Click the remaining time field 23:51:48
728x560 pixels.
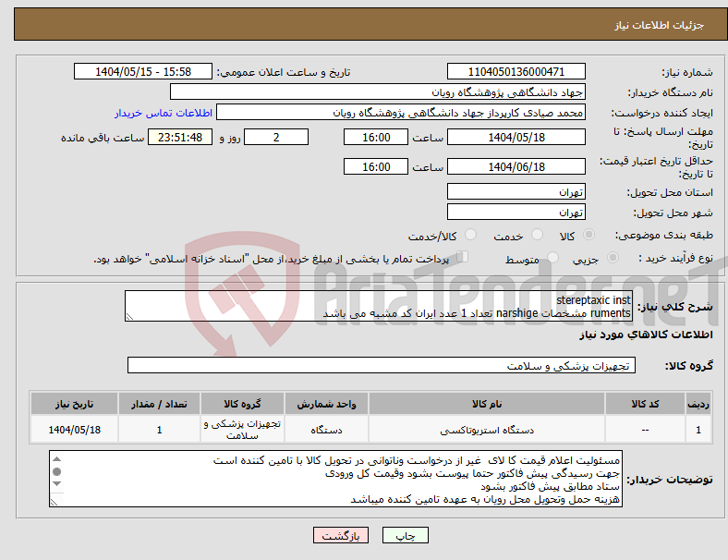(x=180, y=137)
